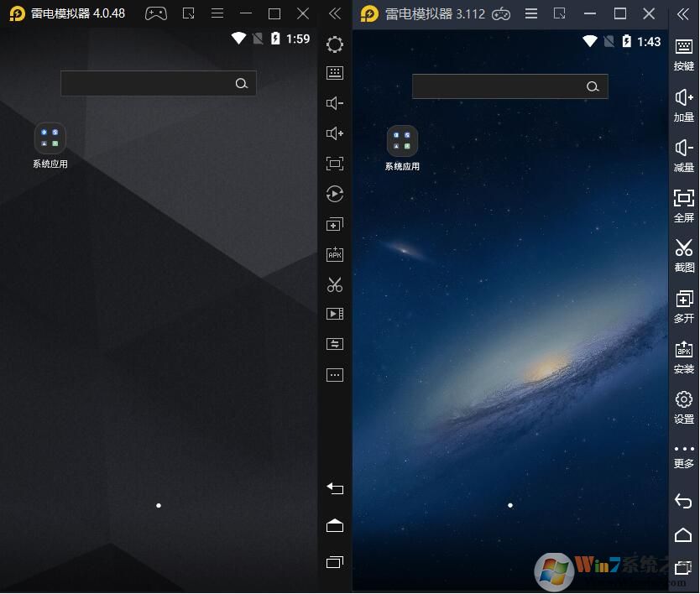Open the 系统应用 folder in the 3.112 emulator
The width and height of the screenshot is (700, 594).
[402, 141]
